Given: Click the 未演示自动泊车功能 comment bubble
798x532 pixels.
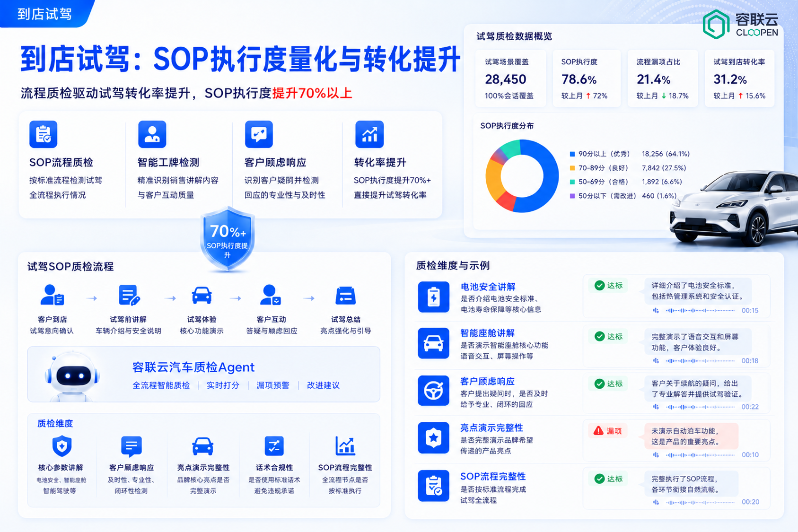Looking at the screenshot, I should pos(691,436).
